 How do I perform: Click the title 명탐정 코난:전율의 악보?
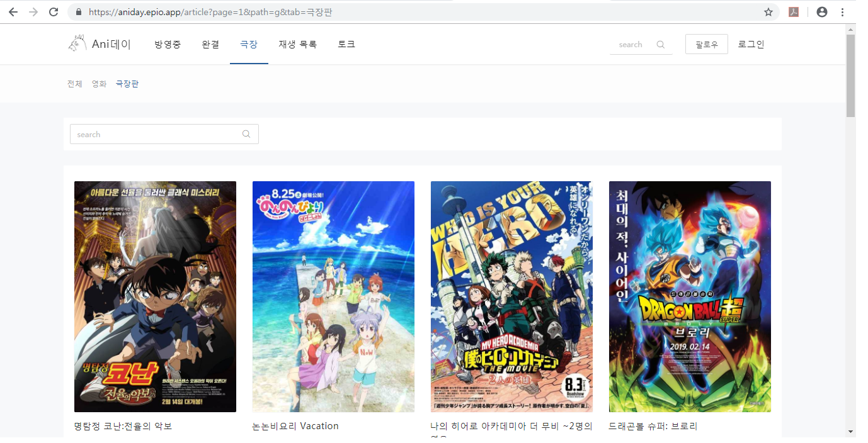click(x=123, y=426)
